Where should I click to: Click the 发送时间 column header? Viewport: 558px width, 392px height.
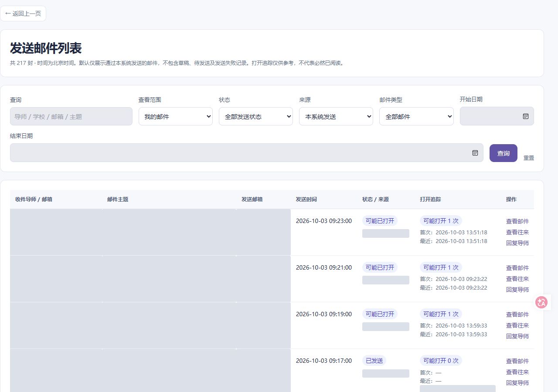[306, 199]
